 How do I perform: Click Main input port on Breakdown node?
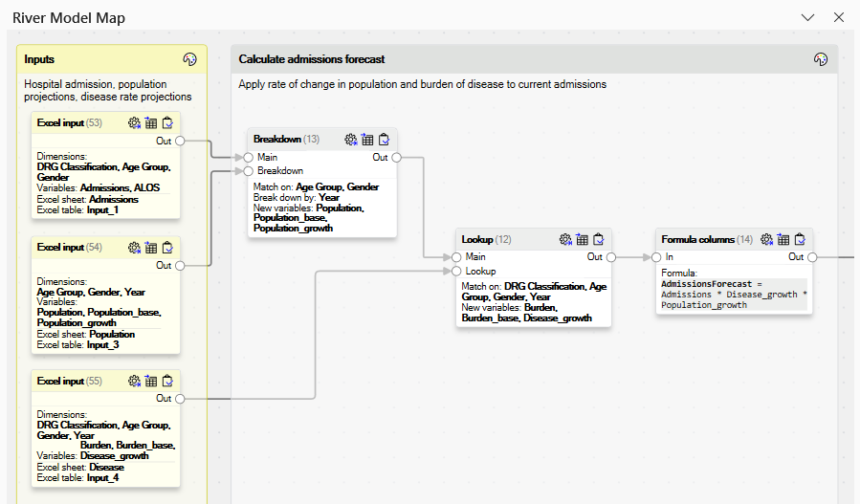click(249, 158)
